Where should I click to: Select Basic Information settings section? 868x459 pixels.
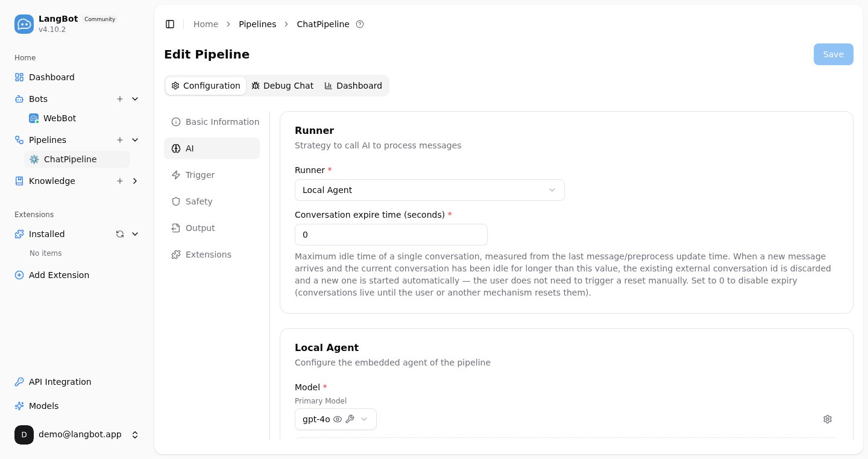coord(212,122)
